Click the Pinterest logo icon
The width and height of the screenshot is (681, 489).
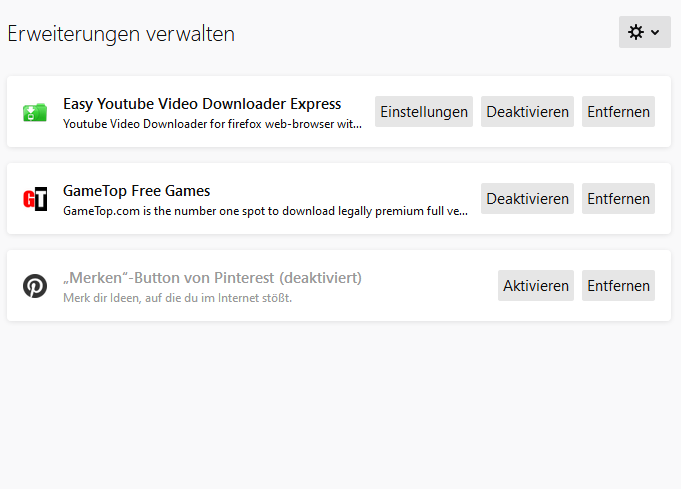pos(35,286)
